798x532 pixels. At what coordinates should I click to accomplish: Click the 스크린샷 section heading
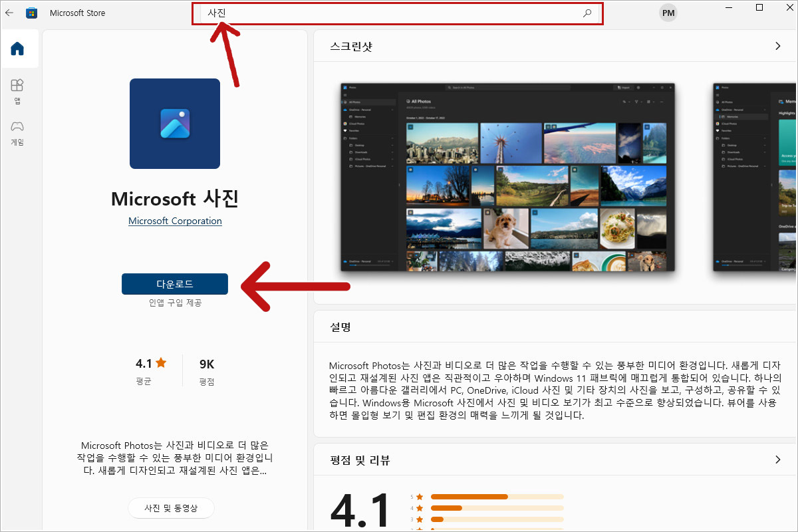point(351,47)
